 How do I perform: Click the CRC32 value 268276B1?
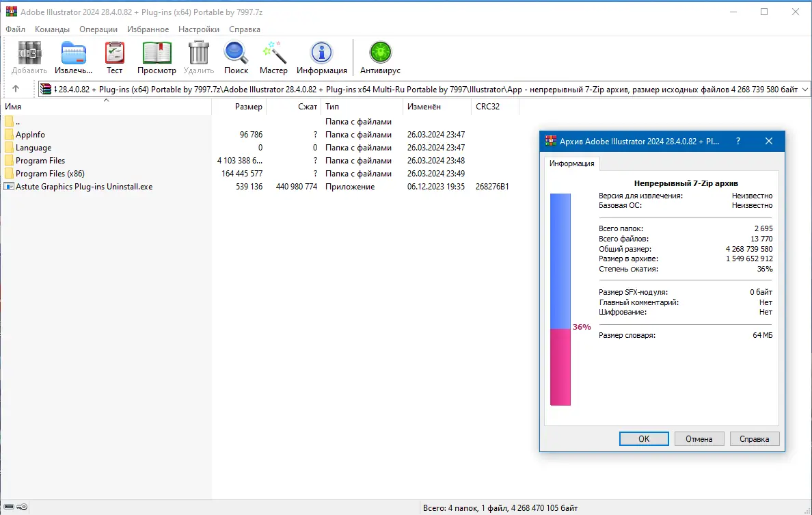(492, 187)
